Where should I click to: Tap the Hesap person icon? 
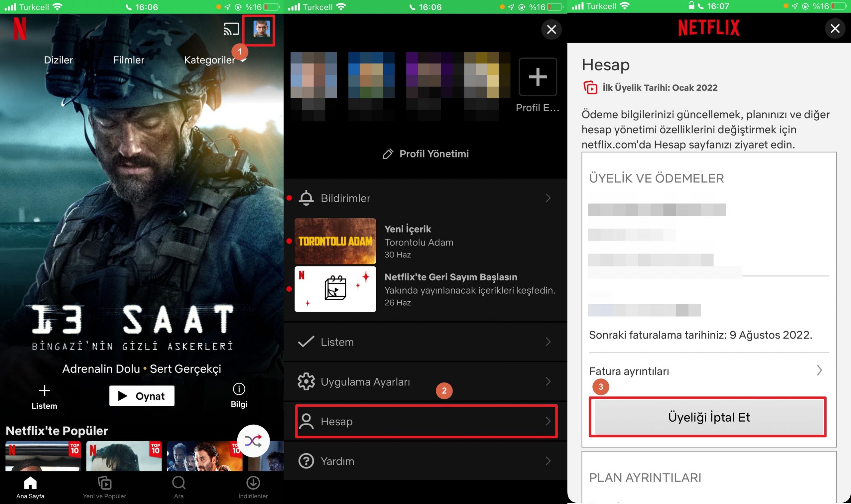click(x=306, y=421)
